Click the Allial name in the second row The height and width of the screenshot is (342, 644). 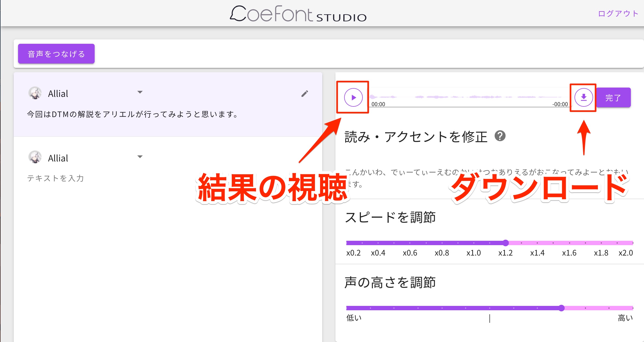click(58, 158)
